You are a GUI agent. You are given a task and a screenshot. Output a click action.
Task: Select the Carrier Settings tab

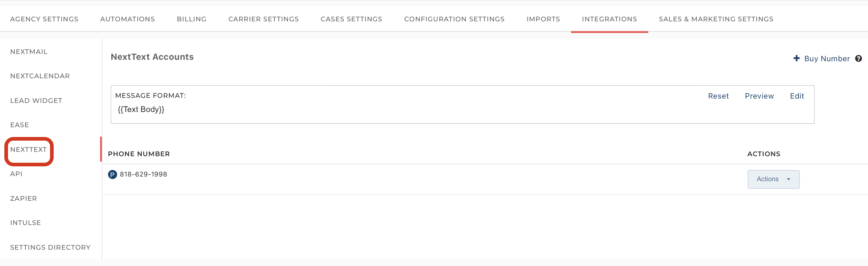264,19
